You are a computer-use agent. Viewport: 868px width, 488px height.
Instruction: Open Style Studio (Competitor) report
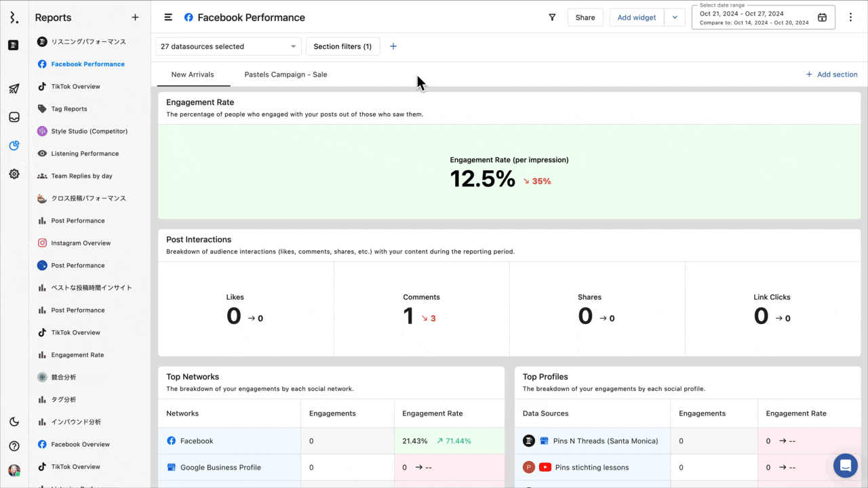(89, 131)
